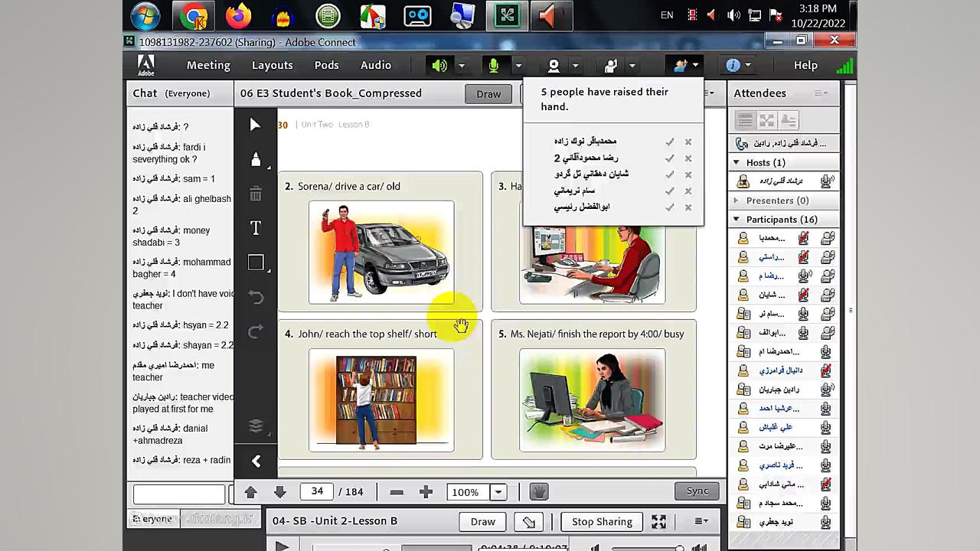Open status options dropdown next to raise hand

(x=632, y=66)
